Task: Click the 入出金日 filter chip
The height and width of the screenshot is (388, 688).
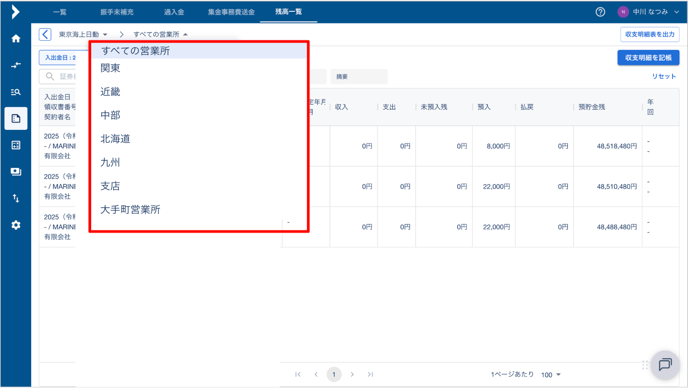Action: click(58, 57)
